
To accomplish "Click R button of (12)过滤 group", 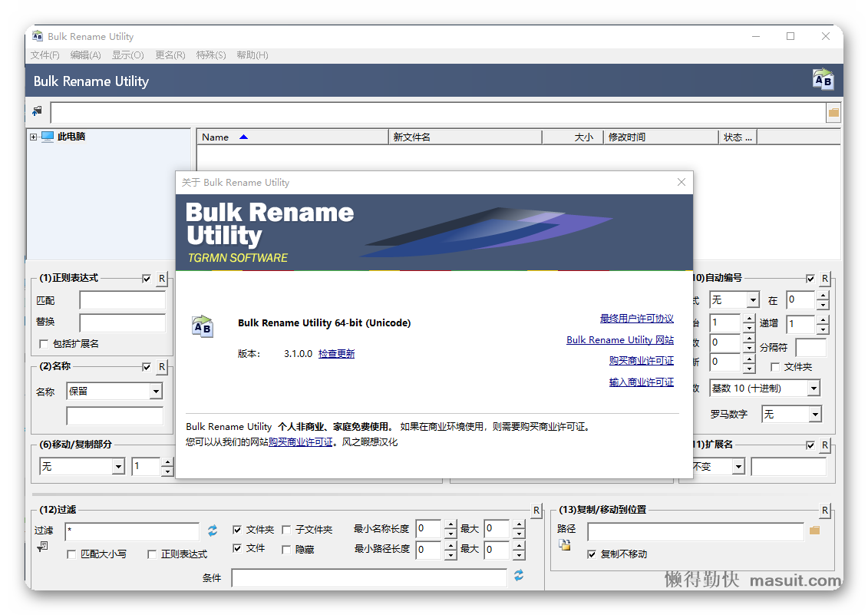I will pyautogui.click(x=536, y=511).
